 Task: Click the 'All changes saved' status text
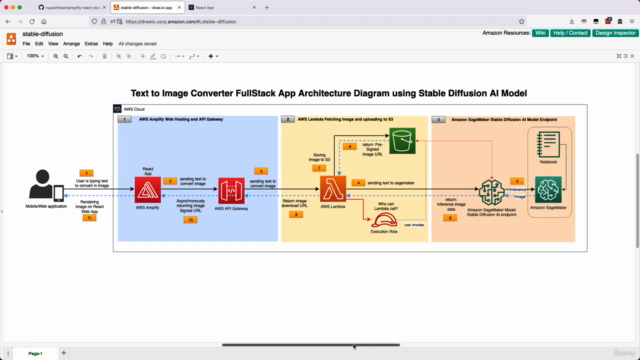tap(138, 44)
